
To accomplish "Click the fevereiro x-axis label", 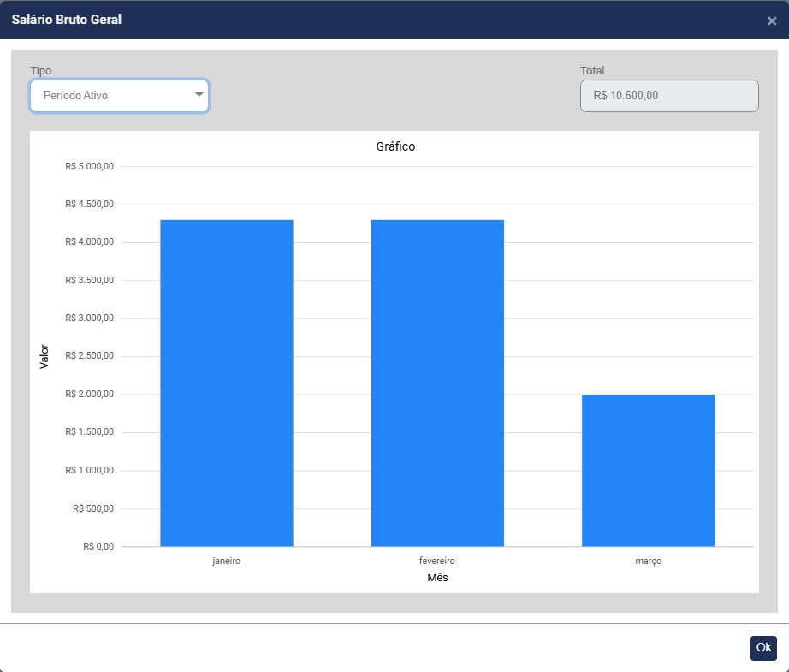I will tap(437, 562).
